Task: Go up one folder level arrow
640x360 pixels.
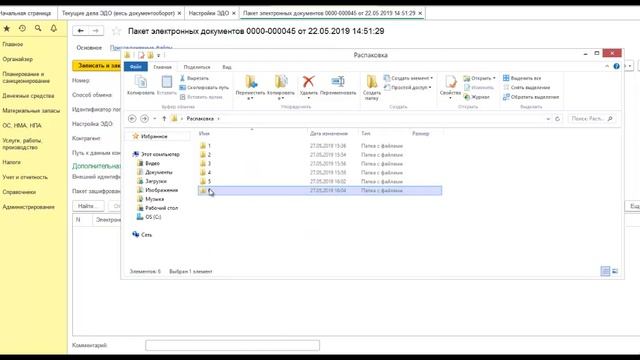Action: [164, 118]
